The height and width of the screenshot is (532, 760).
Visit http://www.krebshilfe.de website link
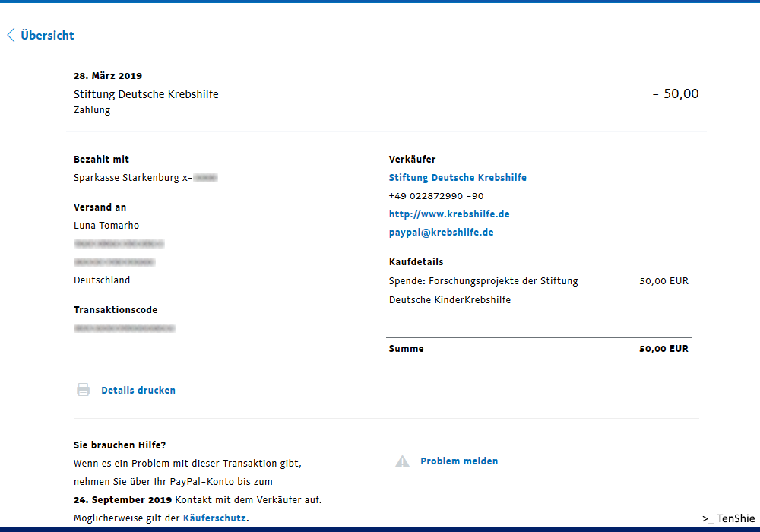(x=449, y=214)
